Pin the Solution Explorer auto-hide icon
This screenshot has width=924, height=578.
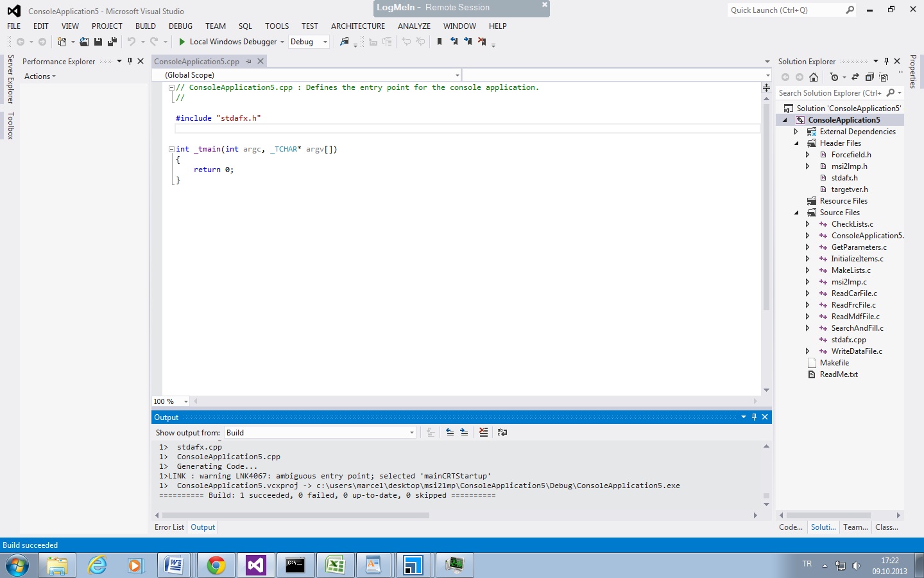point(887,61)
